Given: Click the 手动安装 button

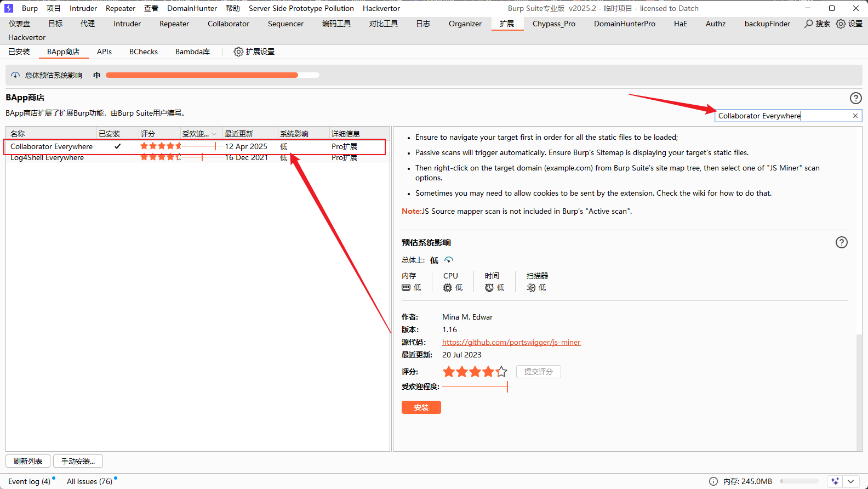Looking at the screenshot, I should [78, 461].
